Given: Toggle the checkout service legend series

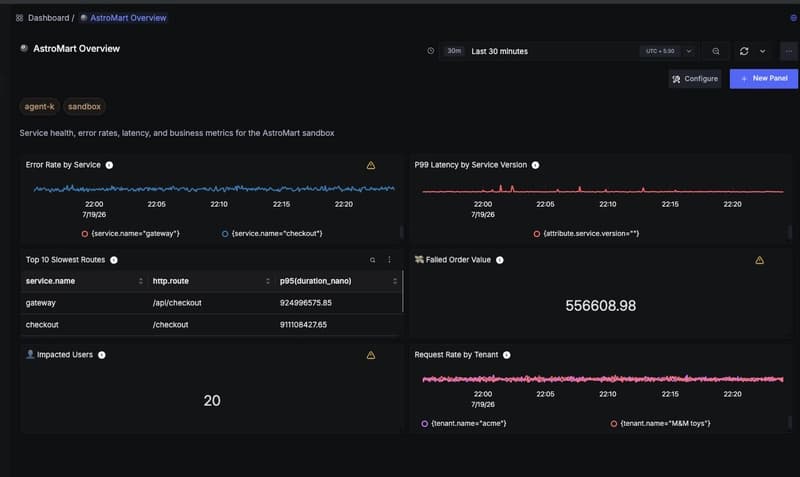Looking at the screenshot, I should (x=272, y=234).
